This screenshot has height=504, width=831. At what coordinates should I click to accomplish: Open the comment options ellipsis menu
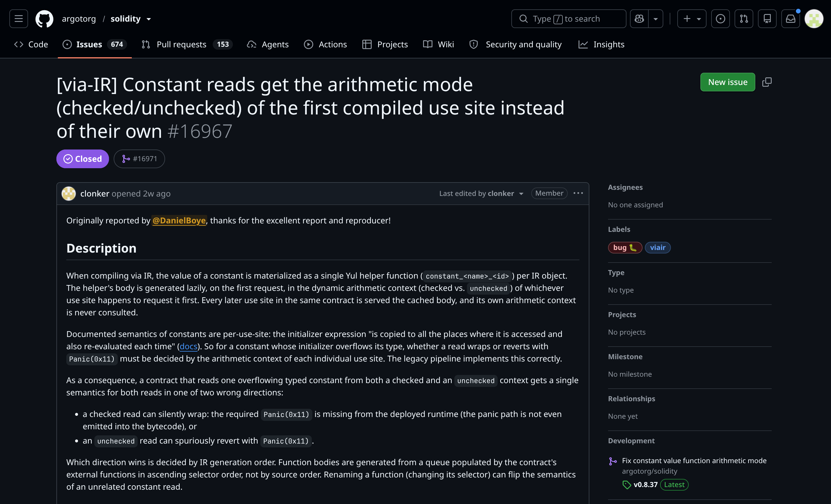[x=578, y=193]
